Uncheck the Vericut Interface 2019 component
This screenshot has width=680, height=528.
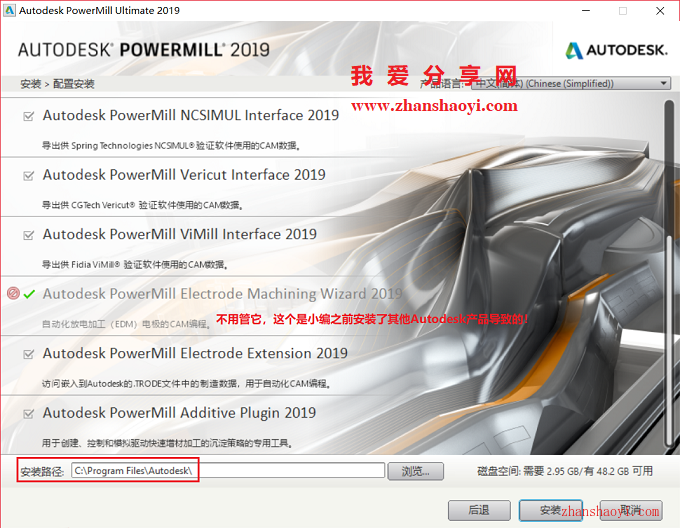pos(29,175)
